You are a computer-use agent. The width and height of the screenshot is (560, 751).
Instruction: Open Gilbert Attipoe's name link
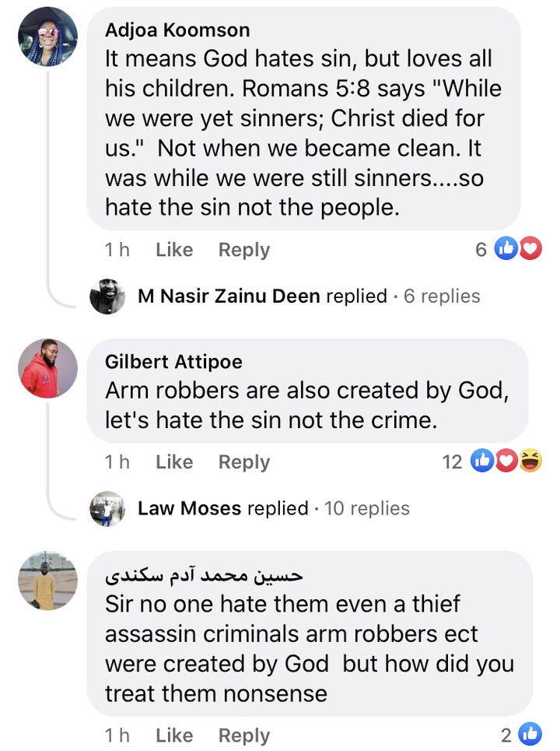coord(173,362)
